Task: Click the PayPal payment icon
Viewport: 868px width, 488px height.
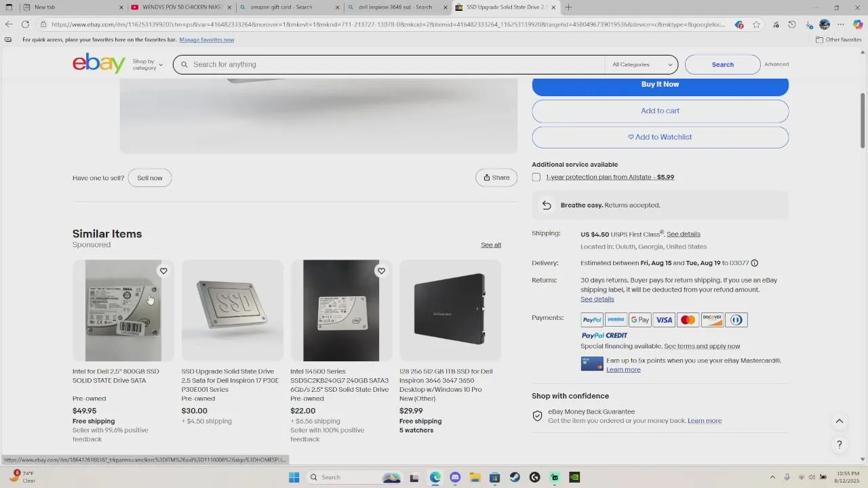Action: [x=592, y=320]
